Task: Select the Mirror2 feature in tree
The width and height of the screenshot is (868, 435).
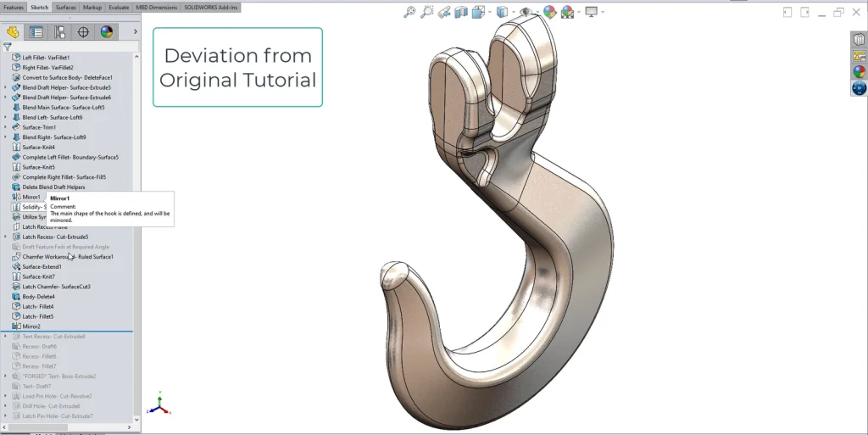Action: tap(31, 326)
